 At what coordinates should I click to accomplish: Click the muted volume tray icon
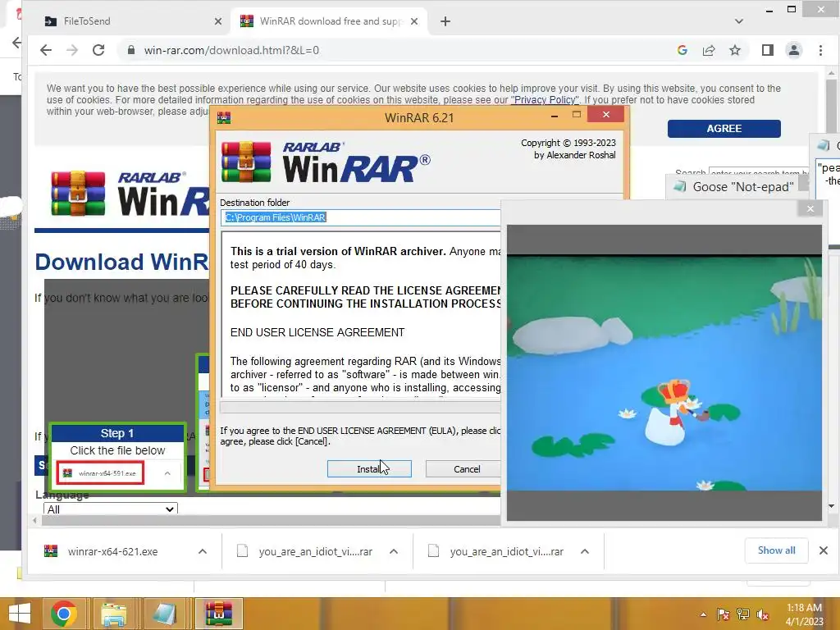(x=762, y=614)
